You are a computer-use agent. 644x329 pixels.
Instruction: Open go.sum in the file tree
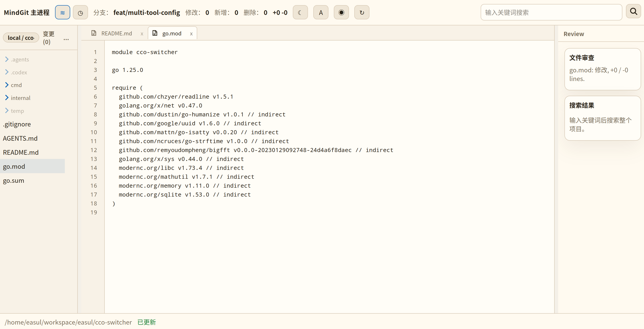click(14, 181)
